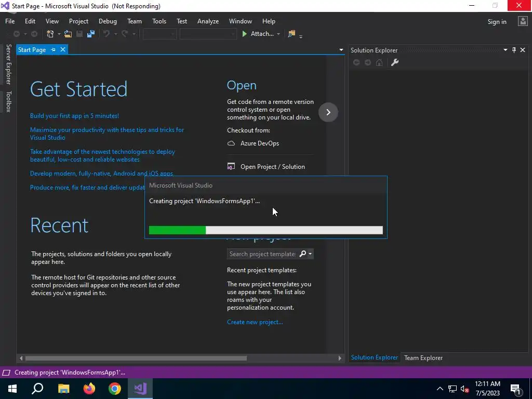Viewport: 532px width, 399px height.
Task: Open Solution Explorer window position dropdown
Action: pyautogui.click(x=505, y=50)
